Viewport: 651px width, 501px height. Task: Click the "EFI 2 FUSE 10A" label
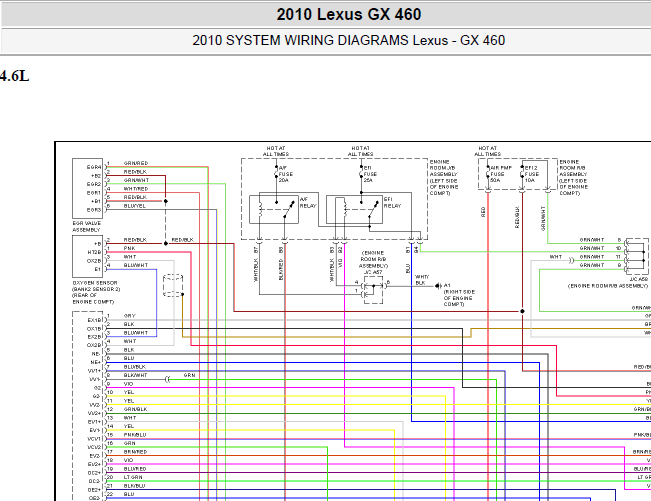[x=531, y=174]
